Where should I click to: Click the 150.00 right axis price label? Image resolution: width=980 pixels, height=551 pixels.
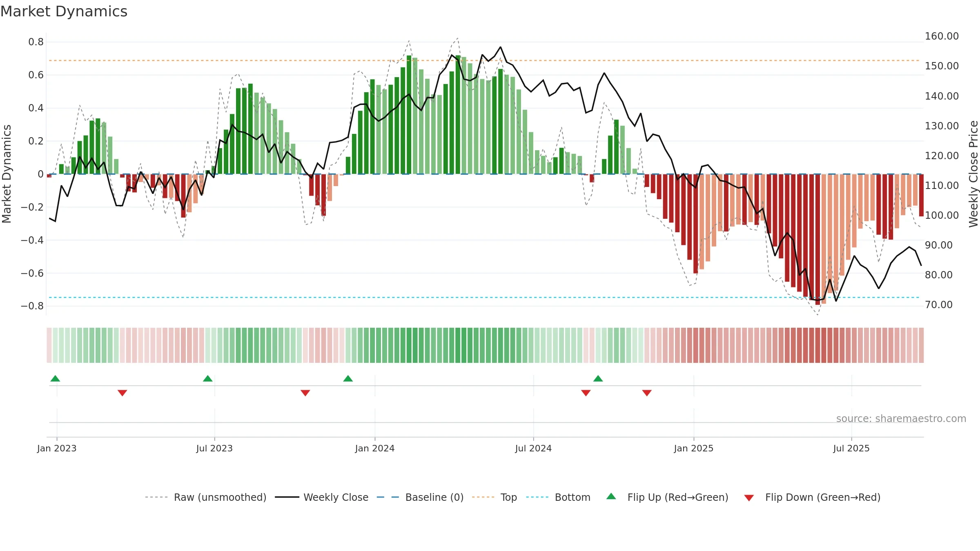[x=942, y=66]
